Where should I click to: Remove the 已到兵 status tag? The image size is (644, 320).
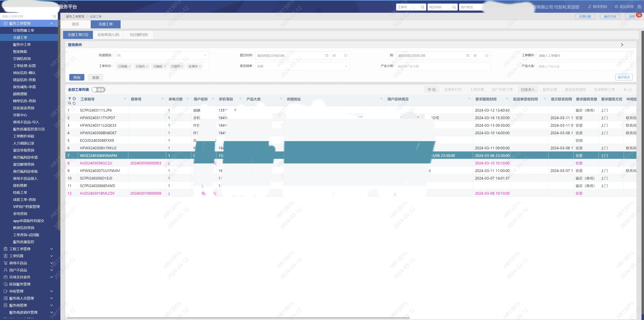click(147, 67)
